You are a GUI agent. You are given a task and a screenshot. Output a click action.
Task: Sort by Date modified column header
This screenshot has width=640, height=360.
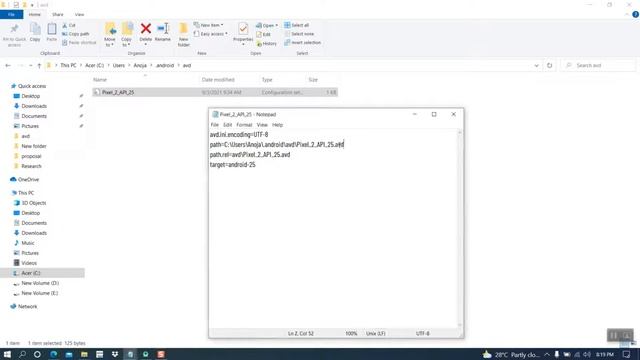(218, 80)
